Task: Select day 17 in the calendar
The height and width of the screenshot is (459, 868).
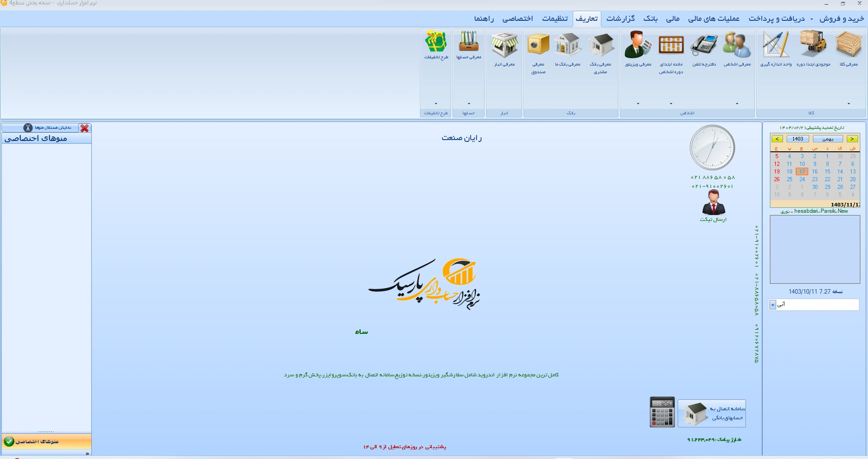Action: click(802, 172)
